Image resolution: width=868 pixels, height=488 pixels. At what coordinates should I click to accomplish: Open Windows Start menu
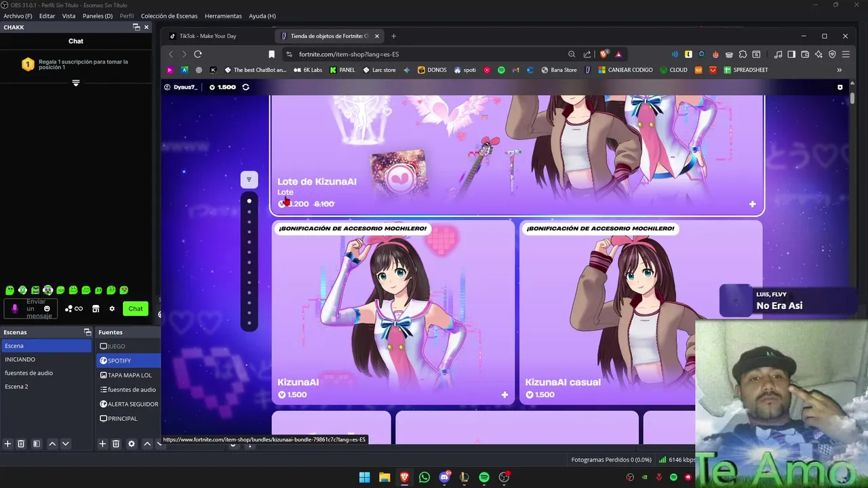point(364,477)
